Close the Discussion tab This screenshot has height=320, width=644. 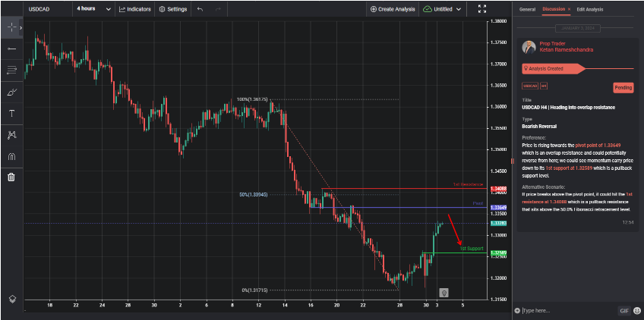(569, 9)
